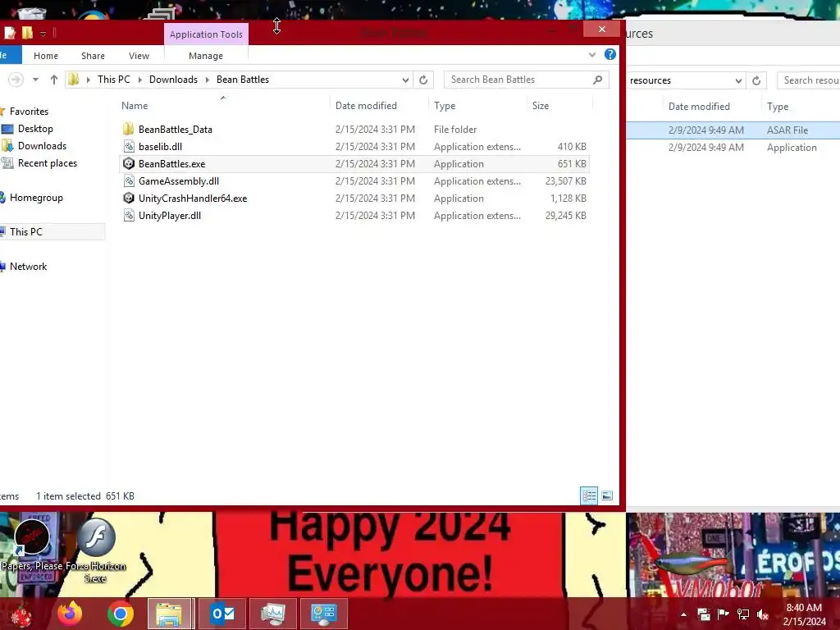Open address bar history dropdown
This screenshot has width=840, height=630.
coord(405,80)
